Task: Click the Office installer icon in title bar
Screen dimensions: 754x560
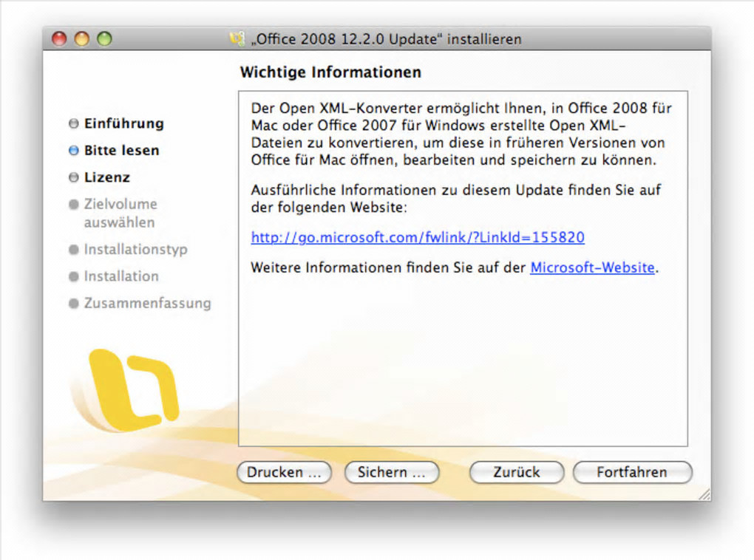Action: [237, 39]
